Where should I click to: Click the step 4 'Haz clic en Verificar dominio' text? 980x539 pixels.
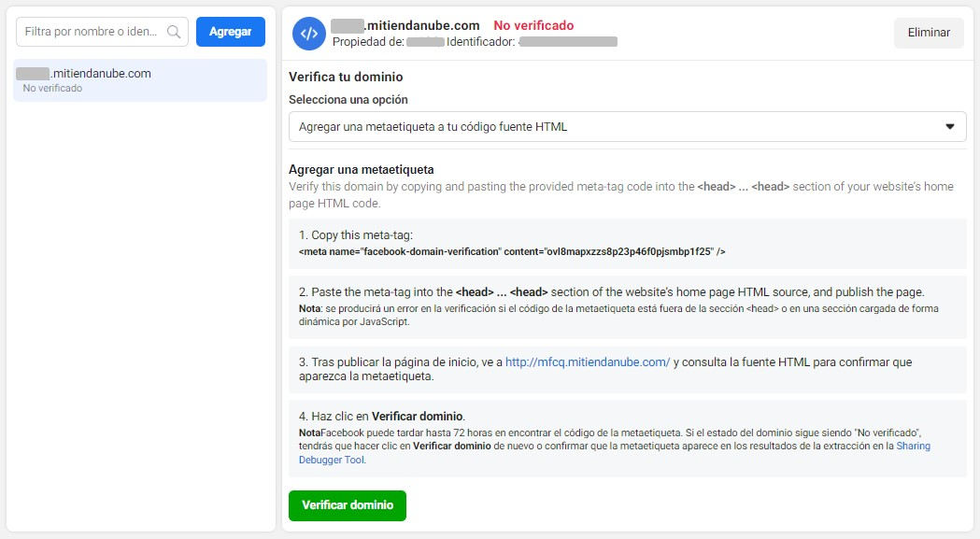pyautogui.click(x=382, y=416)
